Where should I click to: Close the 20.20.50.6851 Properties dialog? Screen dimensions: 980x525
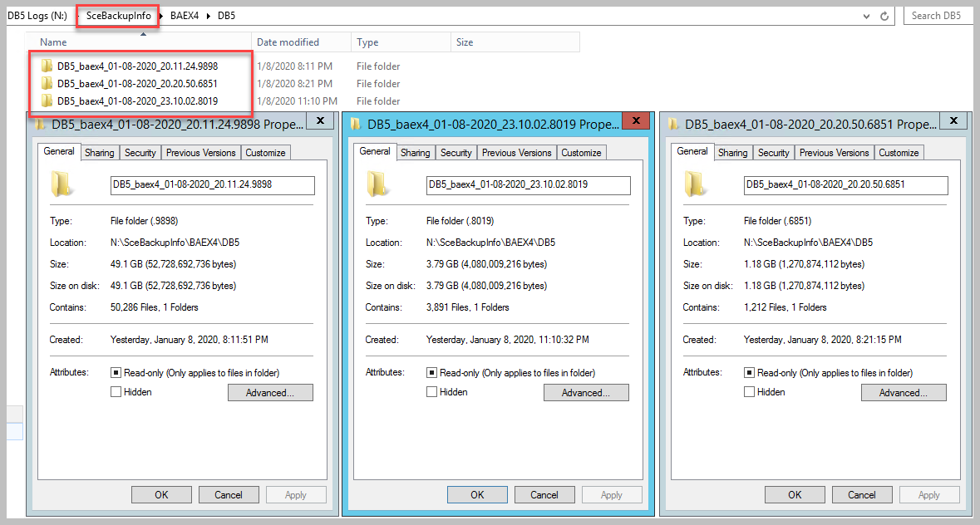953,120
